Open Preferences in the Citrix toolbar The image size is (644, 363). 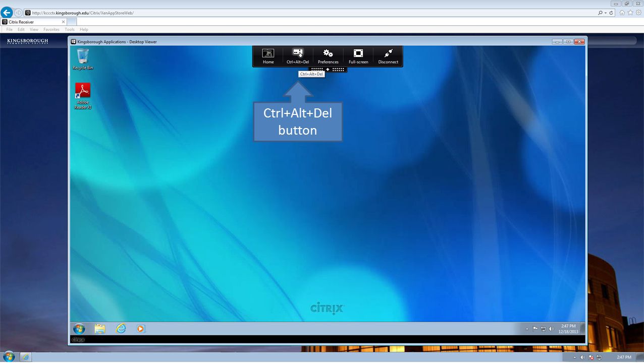pyautogui.click(x=328, y=56)
